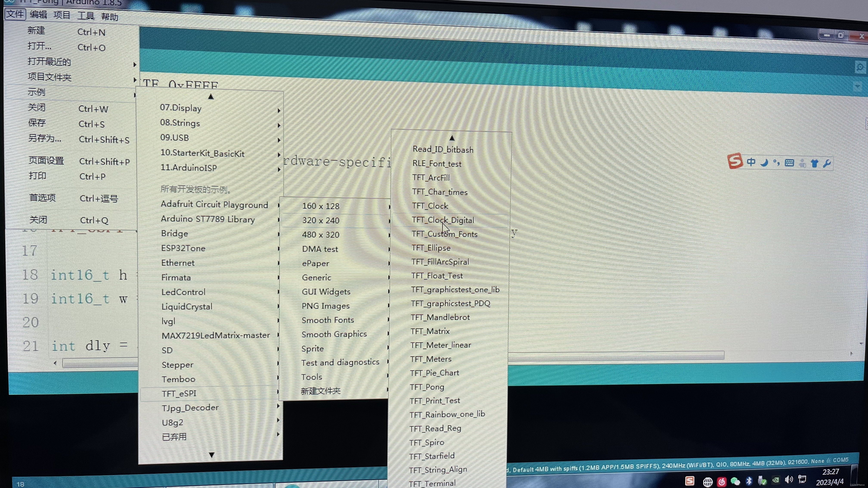Viewport: 868px width, 488px height.
Task: Open the 帮助 menu
Action: [110, 17]
